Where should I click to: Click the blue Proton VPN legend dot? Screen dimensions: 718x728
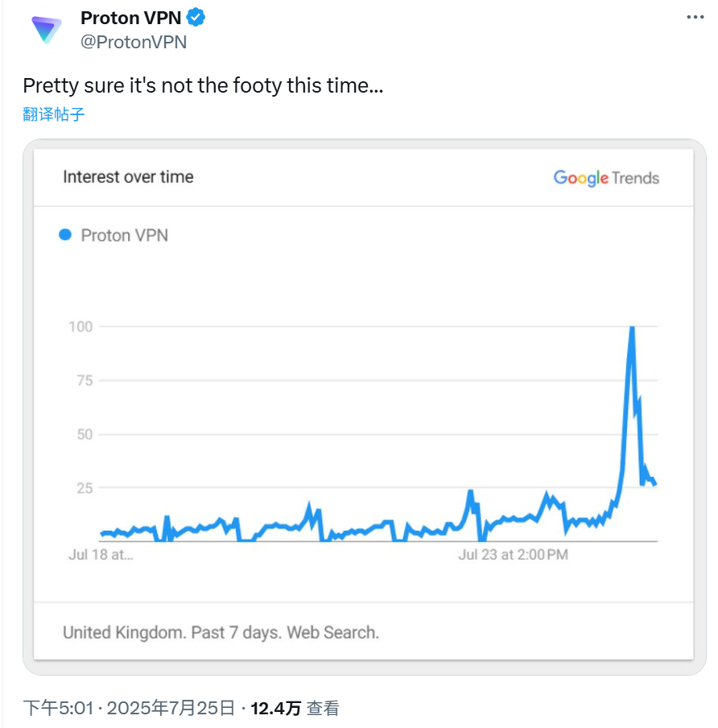point(65,235)
